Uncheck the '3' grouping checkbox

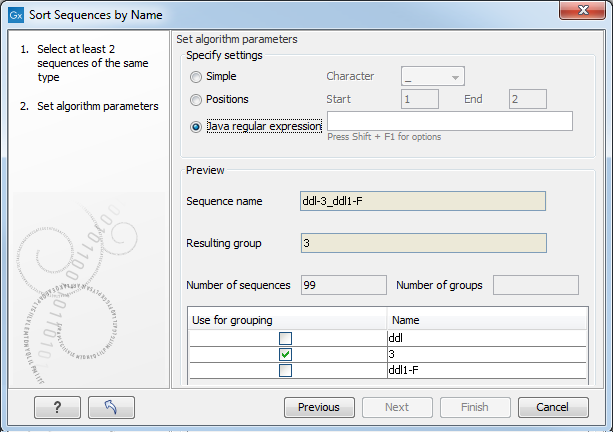click(x=286, y=354)
